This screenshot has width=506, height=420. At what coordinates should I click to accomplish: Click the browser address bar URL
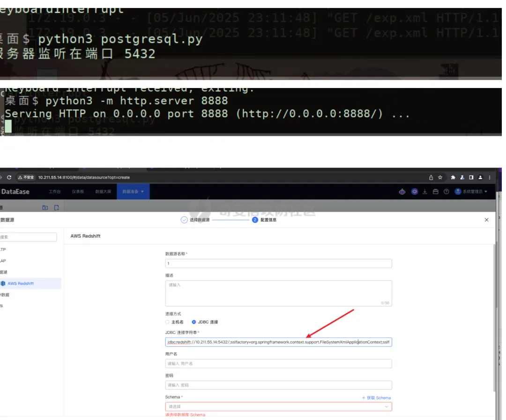(x=84, y=177)
